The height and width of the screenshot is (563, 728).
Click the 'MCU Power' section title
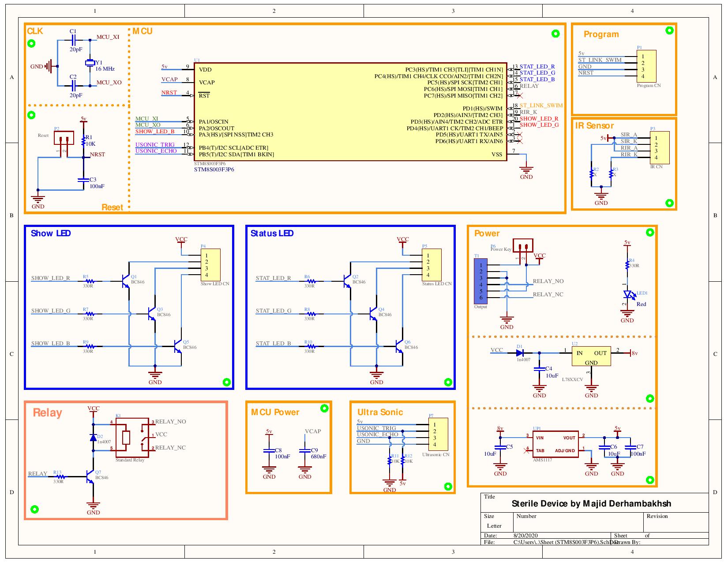click(275, 412)
